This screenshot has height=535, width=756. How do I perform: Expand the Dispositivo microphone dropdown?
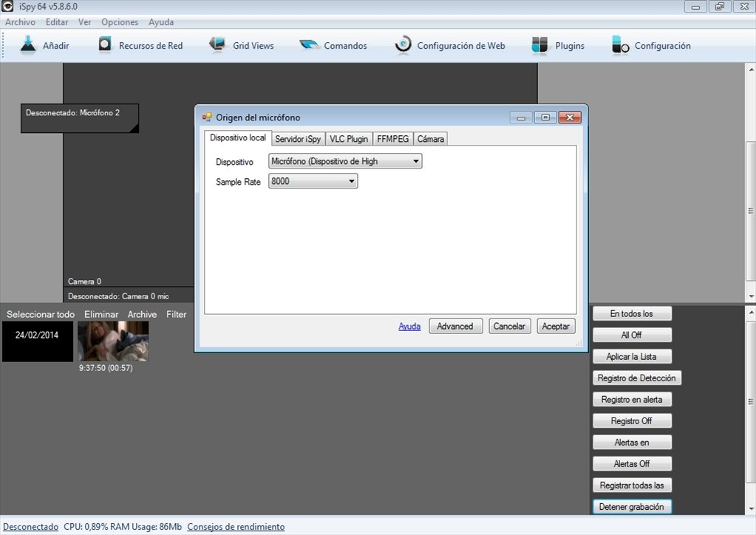345,161
